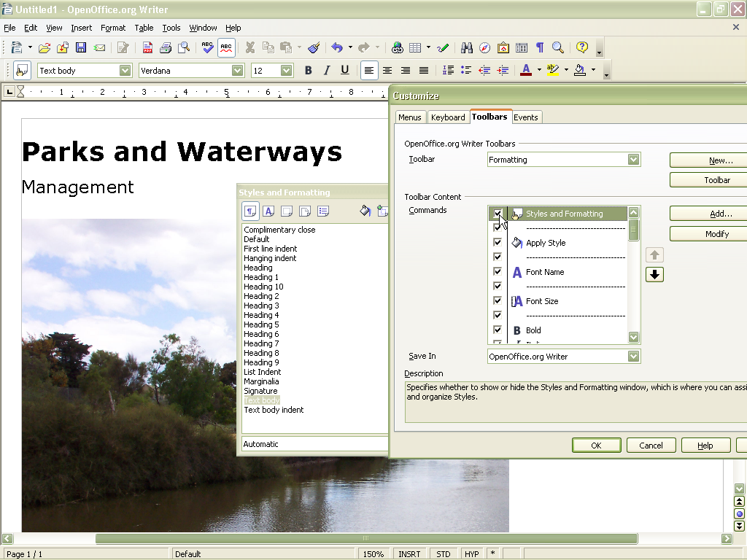Justify the paragraph alignment
This screenshot has width=747, height=560.
[424, 71]
